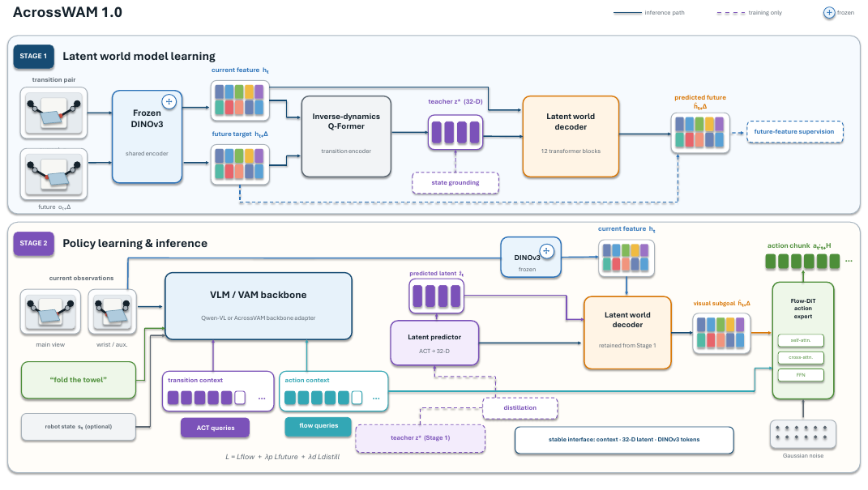Click the "inference path" legend label
The image size is (868, 490).
pyautogui.click(x=665, y=13)
